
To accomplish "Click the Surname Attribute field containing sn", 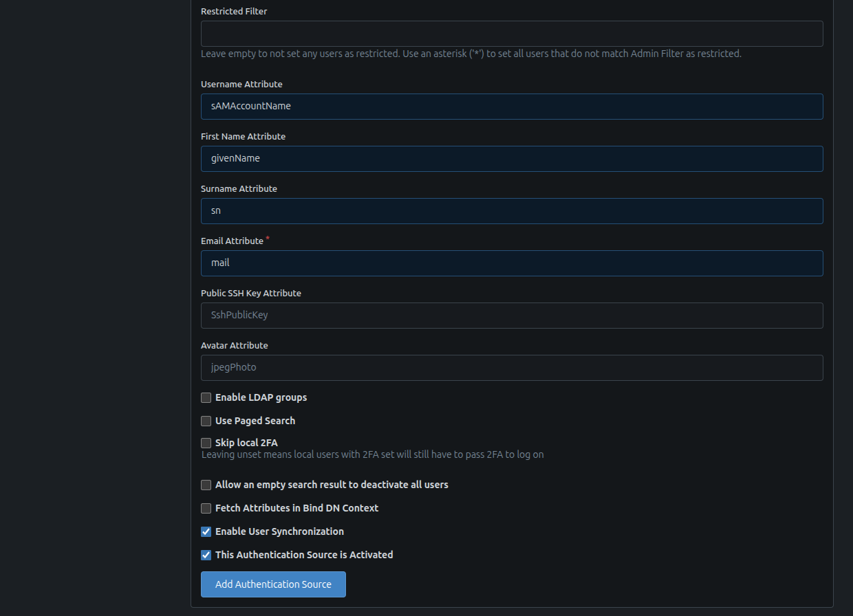I will (x=512, y=211).
